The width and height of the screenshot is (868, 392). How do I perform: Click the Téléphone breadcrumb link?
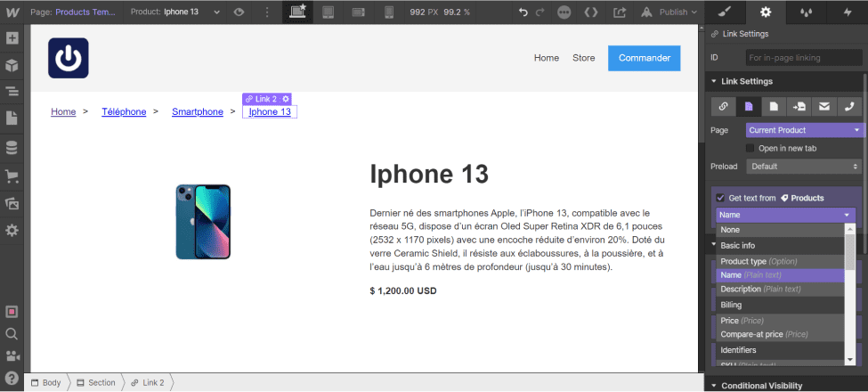(x=124, y=112)
